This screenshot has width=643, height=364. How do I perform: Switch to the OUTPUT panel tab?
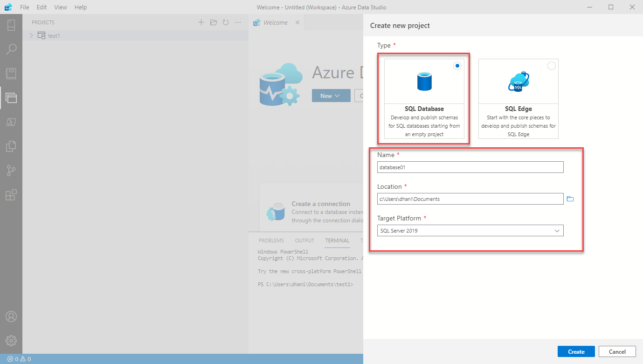[304, 240]
